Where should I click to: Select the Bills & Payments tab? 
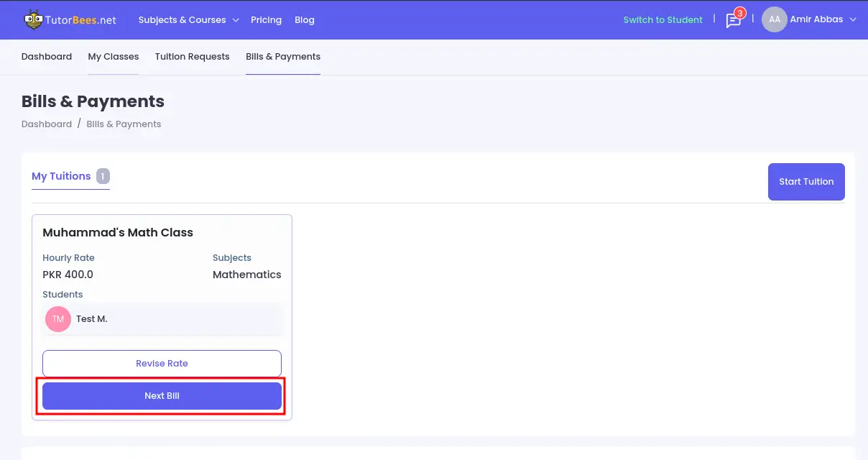282,56
